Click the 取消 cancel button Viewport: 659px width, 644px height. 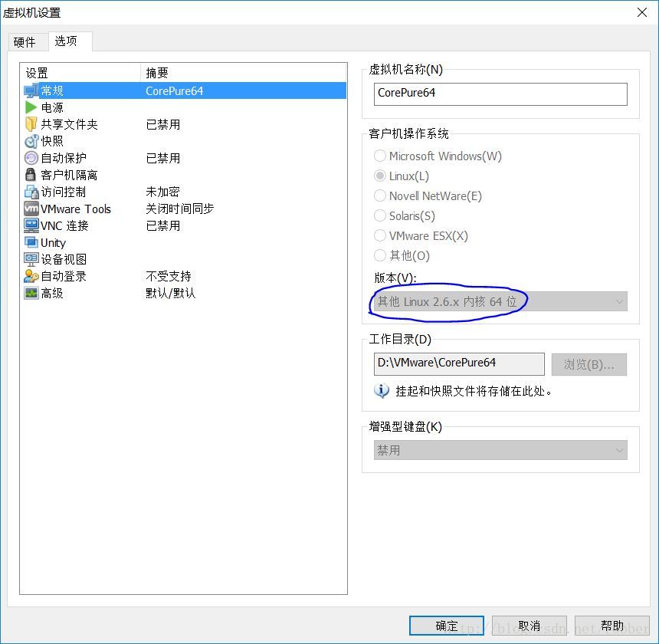(x=529, y=626)
